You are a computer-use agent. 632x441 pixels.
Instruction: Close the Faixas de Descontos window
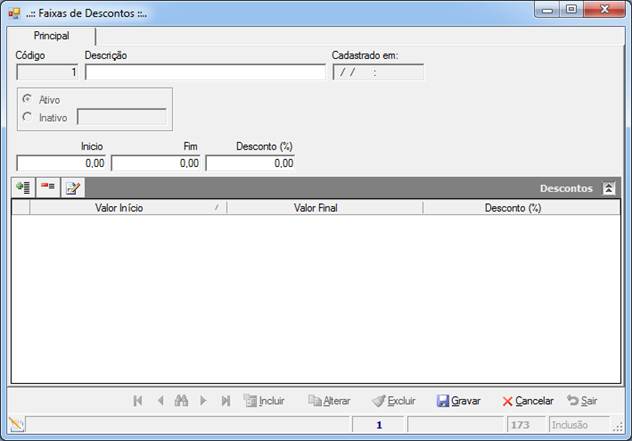[604, 10]
